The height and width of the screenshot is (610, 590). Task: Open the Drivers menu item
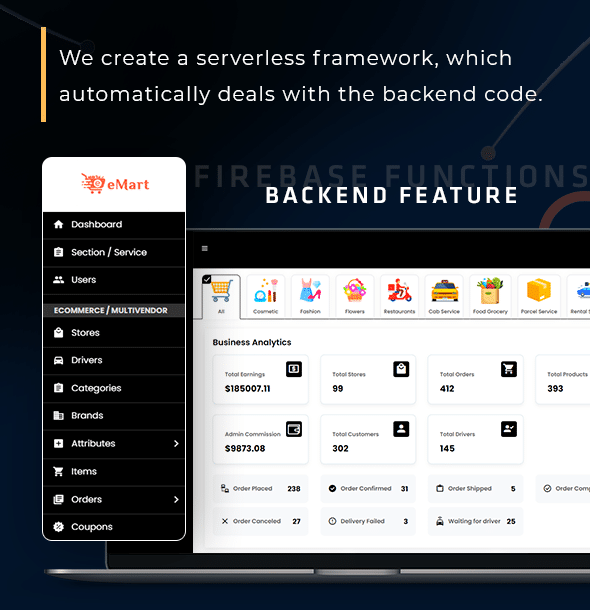coord(114,361)
